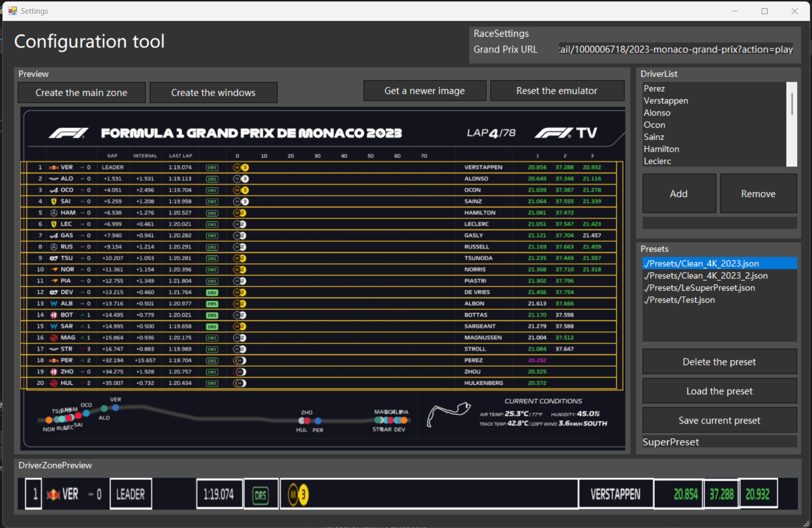Viewport: 812px width, 528px height.
Task: Click the 20.932 sector time in DriverZonePreview
Action: (x=758, y=494)
